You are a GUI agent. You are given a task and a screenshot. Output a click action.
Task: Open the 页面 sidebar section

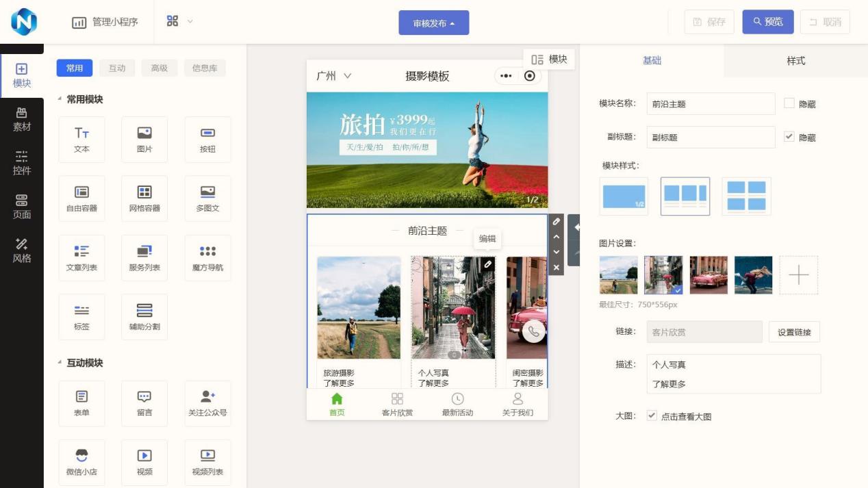[22, 207]
